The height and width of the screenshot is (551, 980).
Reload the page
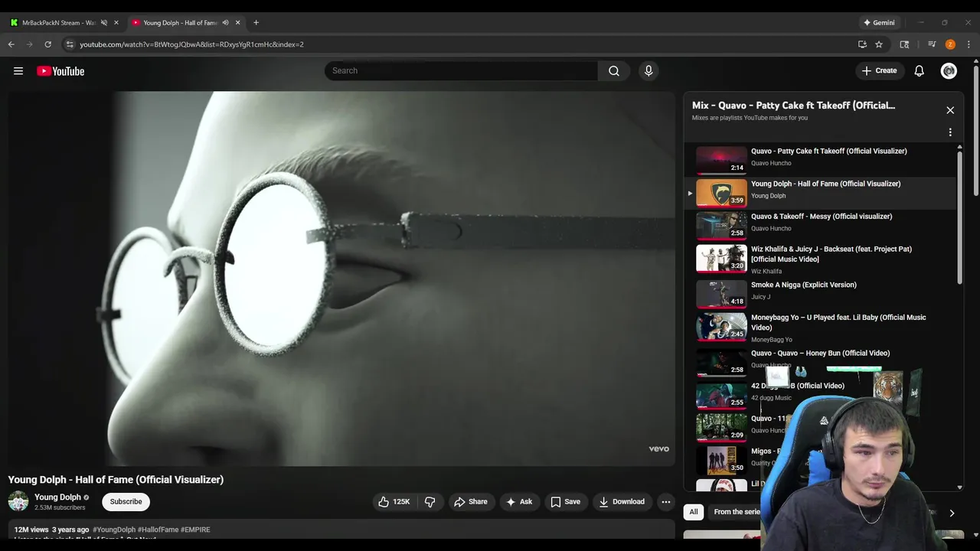pos(47,44)
